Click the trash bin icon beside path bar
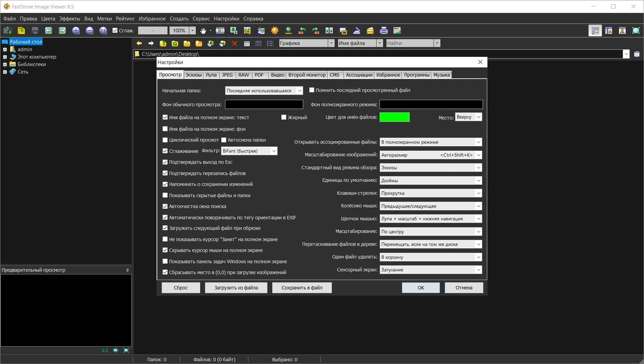The width and height of the screenshot is (644, 364). tap(636, 54)
